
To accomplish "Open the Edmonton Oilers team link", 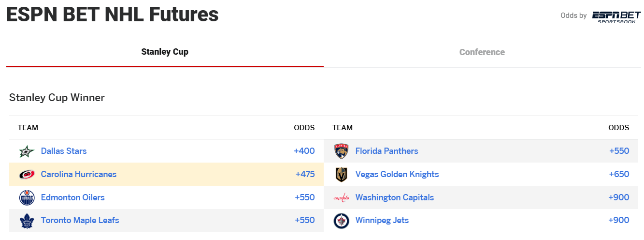I will click(x=73, y=197).
